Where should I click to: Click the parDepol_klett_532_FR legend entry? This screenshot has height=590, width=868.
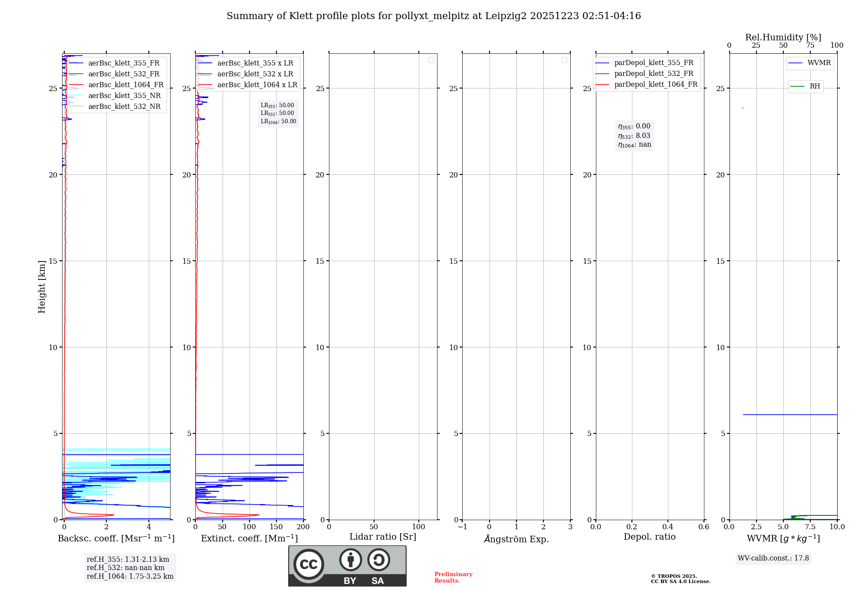654,74
